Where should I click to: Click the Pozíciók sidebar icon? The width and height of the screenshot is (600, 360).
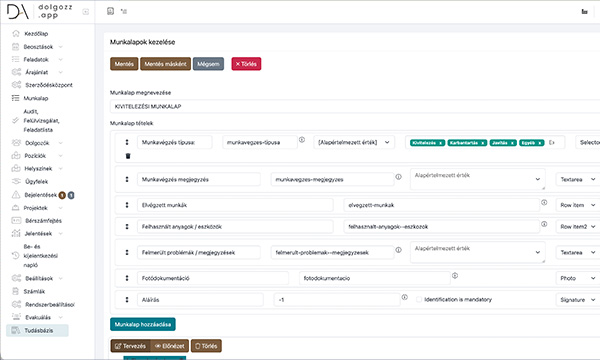click(16, 155)
